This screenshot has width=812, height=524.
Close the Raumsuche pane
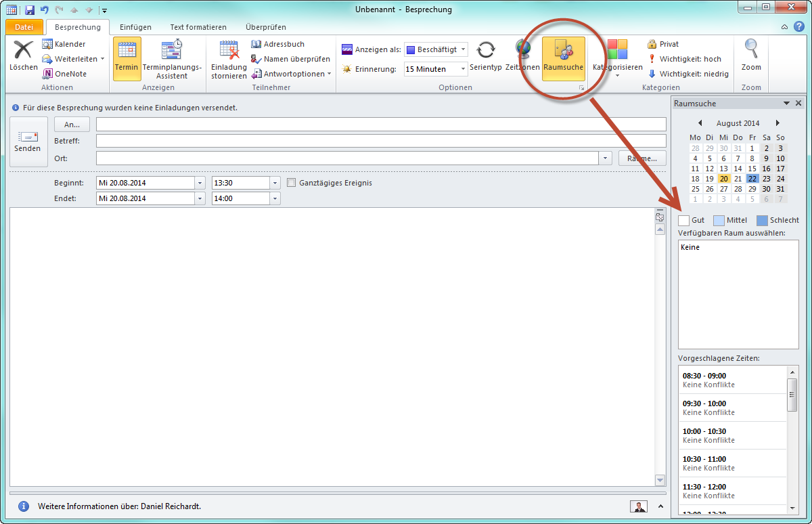coord(798,104)
